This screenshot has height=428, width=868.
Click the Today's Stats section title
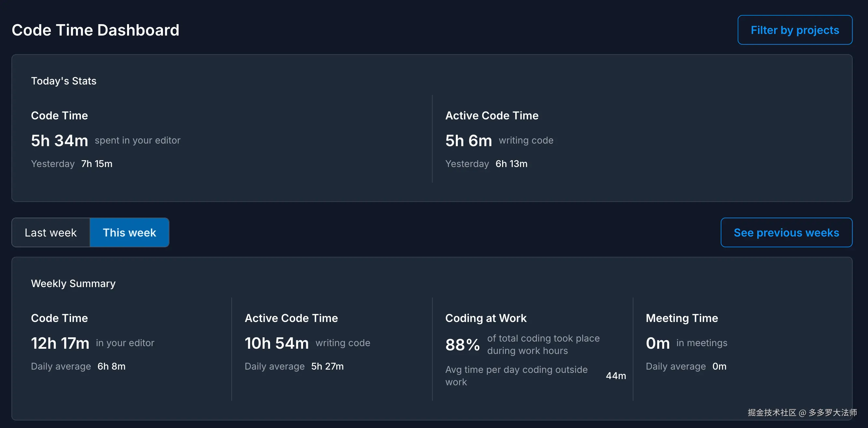coord(64,81)
